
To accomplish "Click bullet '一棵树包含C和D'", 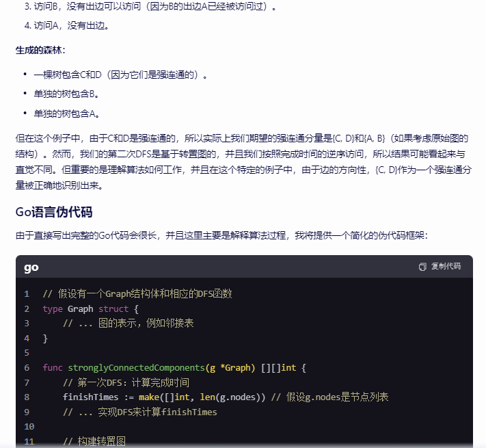I will click(120, 75).
